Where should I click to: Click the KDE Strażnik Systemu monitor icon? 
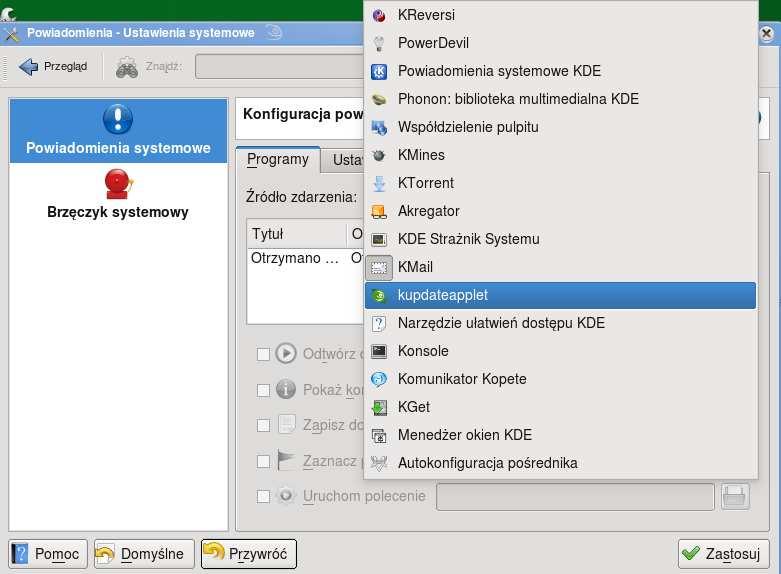pos(379,239)
